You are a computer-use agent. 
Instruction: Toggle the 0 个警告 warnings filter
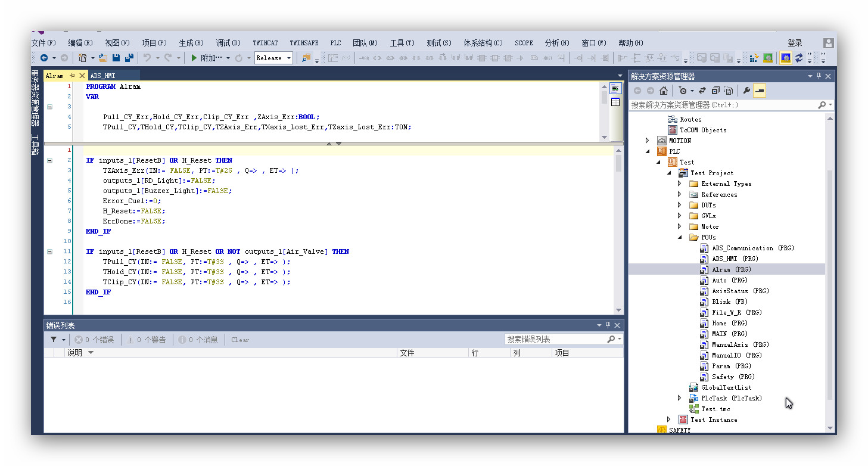[x=147, y=340]
